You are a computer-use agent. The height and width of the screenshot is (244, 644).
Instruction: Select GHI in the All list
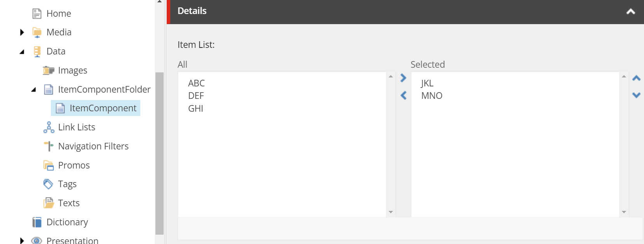coord(195,109)
